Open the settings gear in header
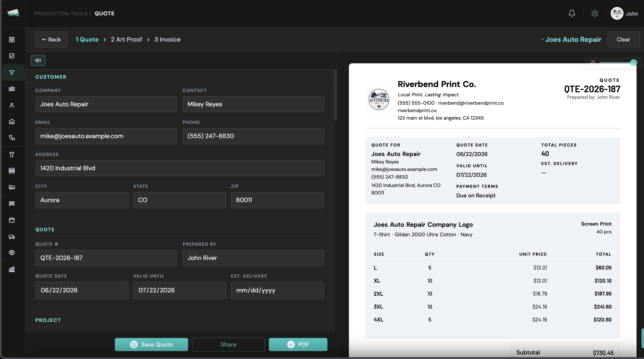The height and width of the screenshot is (359, 644). pos(595,14)
